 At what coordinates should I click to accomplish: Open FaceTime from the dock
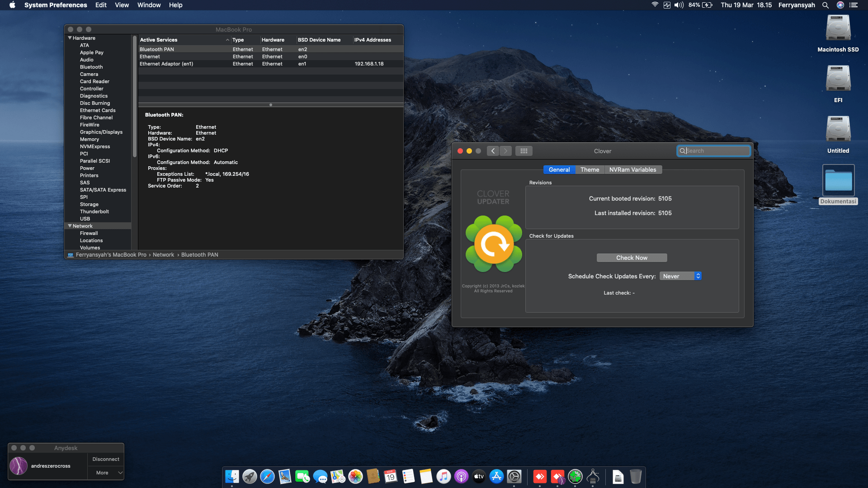click(302, 476)
